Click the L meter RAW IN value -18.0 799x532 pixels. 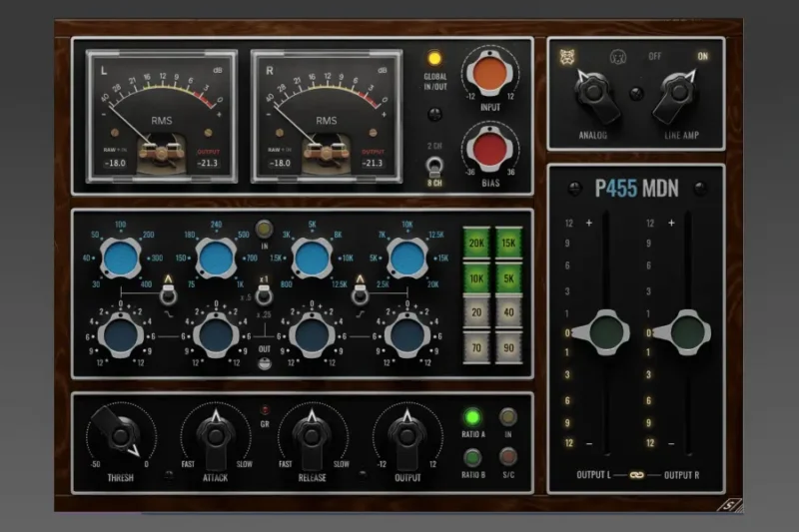click(x=115, y=163)
